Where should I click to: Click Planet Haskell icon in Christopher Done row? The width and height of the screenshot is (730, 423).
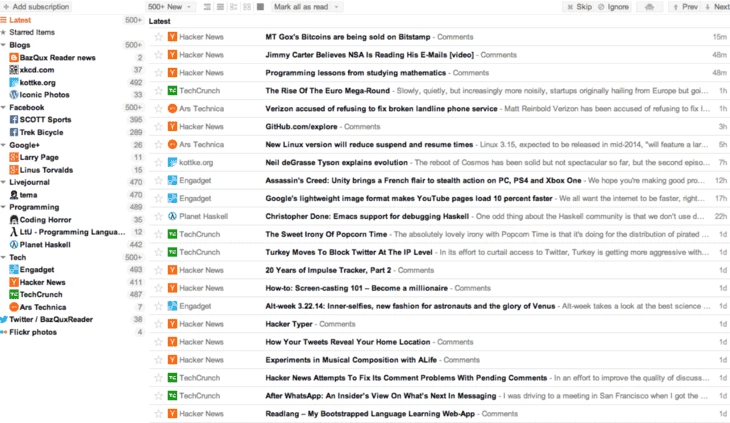(172, 216)
